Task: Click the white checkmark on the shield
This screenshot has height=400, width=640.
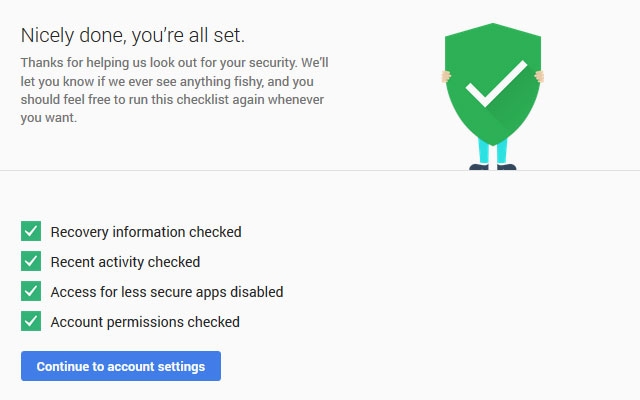Action: [x=493, y=84]
